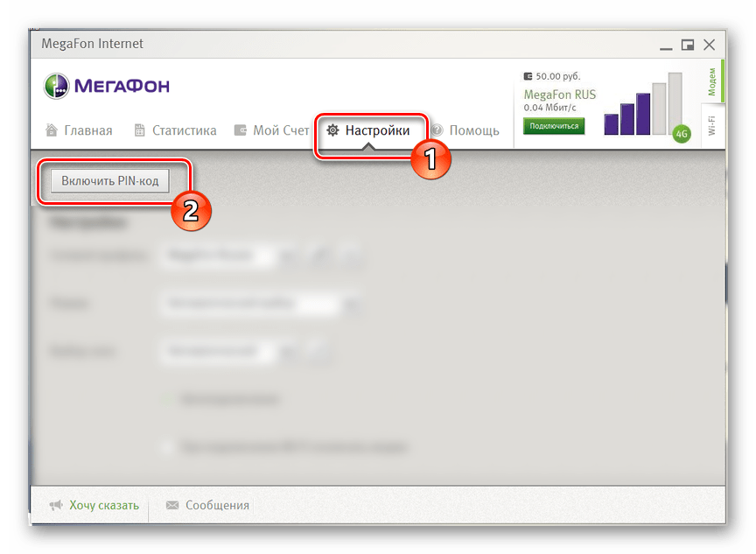
Task: Open the Мой Счет tab
Action: point(272,130)
